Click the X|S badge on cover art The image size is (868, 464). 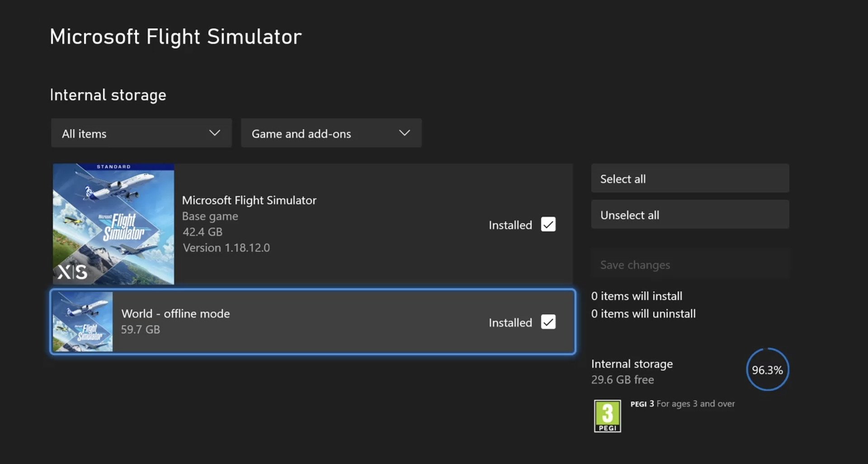tap(72, 272)
